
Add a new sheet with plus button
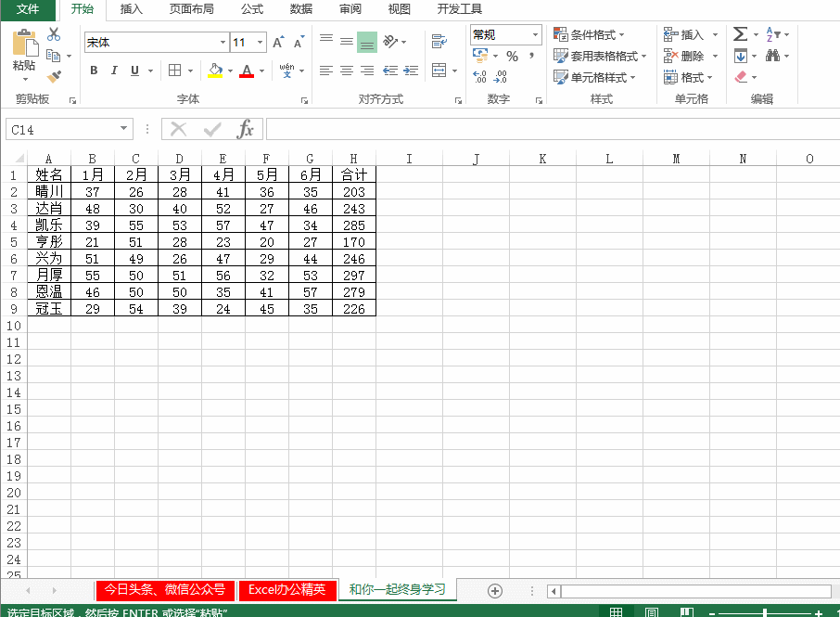click(495, 591)
